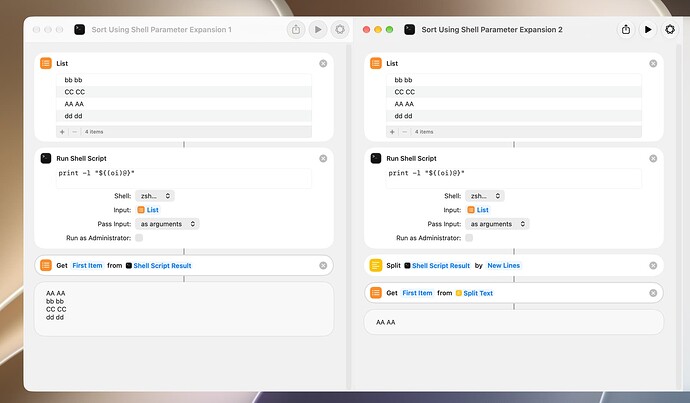This screenshot has height=403, width=690.
Task: Toggle Run as Administrator checkbox in Expansion 1
Action: pyautogui.click(x=139, y=238)
